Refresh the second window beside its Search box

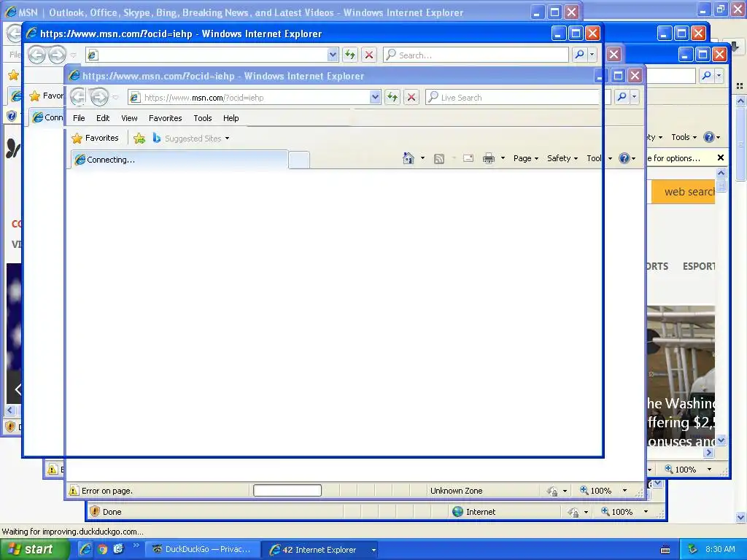[349, 55]
